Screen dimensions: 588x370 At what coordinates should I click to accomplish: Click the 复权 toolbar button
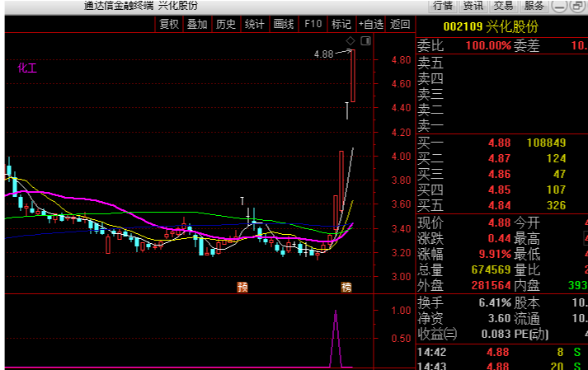[169, 25]
